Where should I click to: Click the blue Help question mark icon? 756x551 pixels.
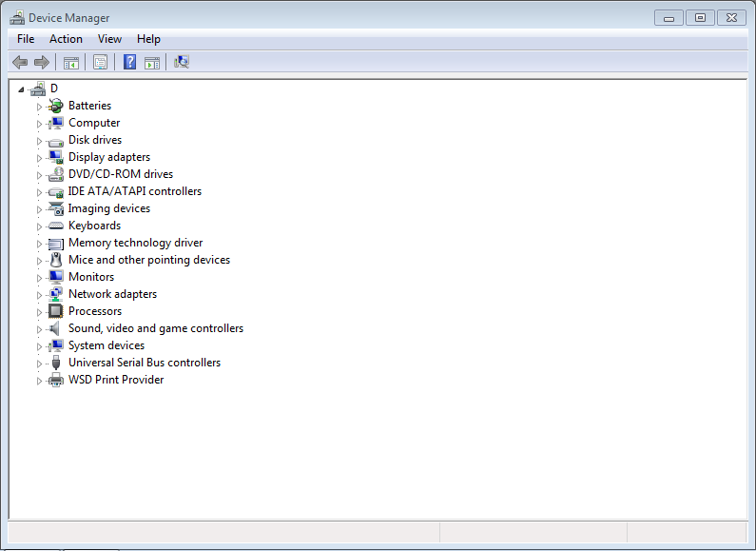[x=129, y=63]
